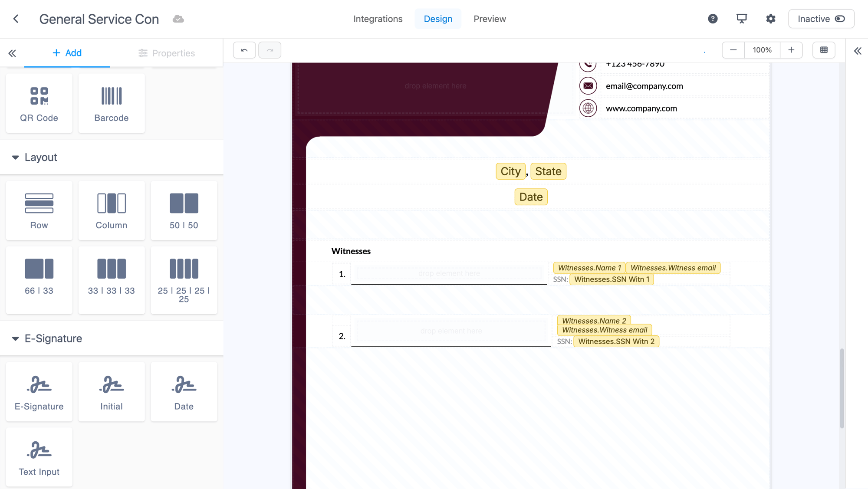Click the Witnesses.Name 1 field tag

589,268
